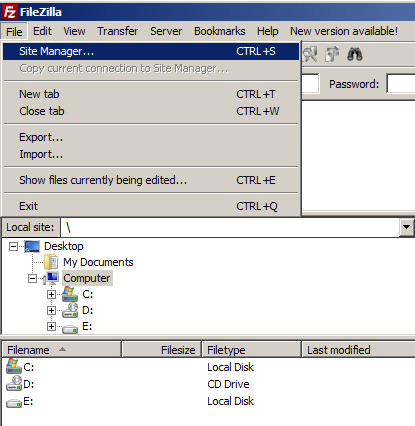Open the Transfer menu

[x=117, y=31]
